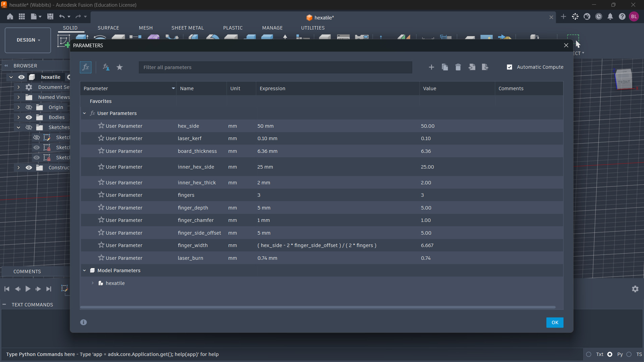Open the Notifications bell icon
Viewport: 644px width, 362px height.
(x=610, y=16)
